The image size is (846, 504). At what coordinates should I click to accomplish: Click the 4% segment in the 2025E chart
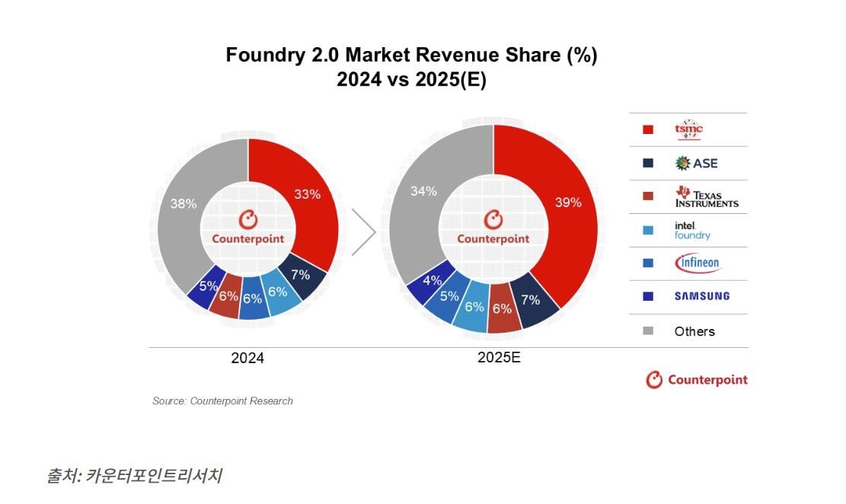point(432,279)
